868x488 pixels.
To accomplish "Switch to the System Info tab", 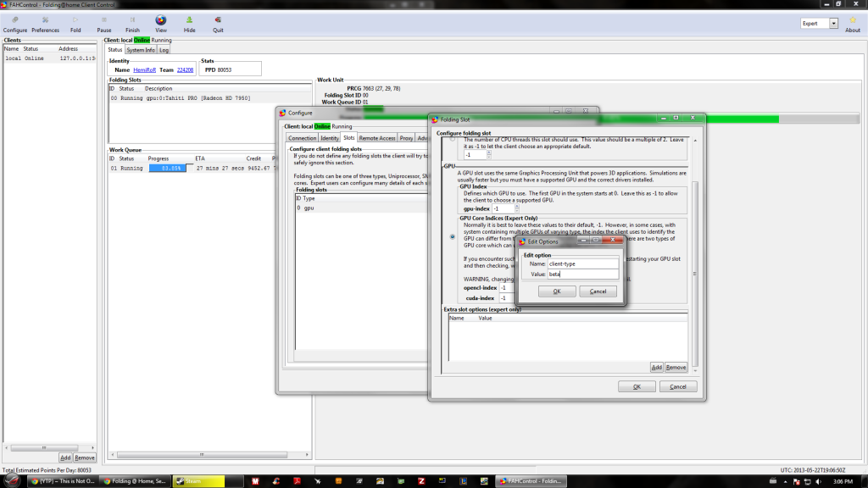I will (x=141, y=50).
